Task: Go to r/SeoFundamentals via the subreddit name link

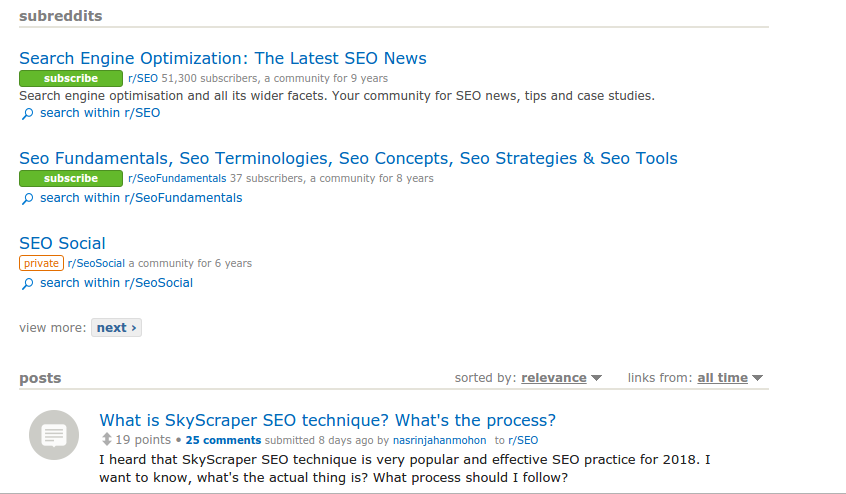Action: (x=176, y=178)
